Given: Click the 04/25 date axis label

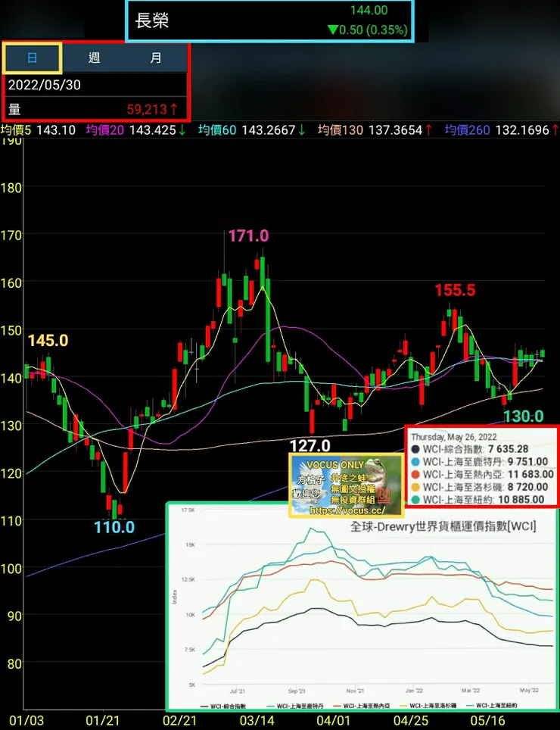Looking at the screenshot, I should (x=411, y=721).
